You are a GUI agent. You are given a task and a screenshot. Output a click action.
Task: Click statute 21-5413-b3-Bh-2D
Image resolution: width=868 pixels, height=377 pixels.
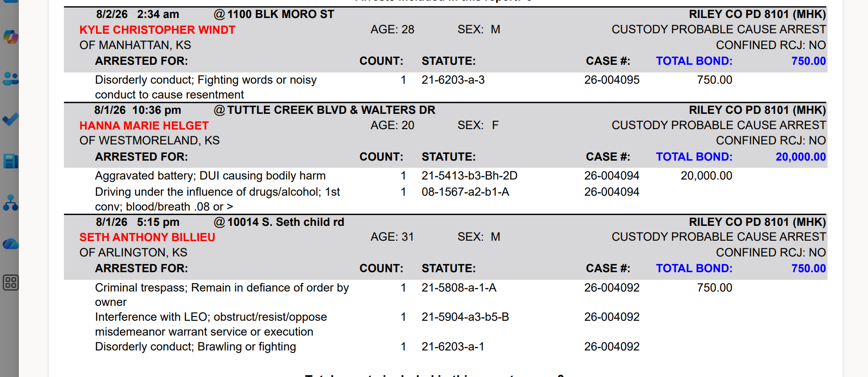click(469, 175)
